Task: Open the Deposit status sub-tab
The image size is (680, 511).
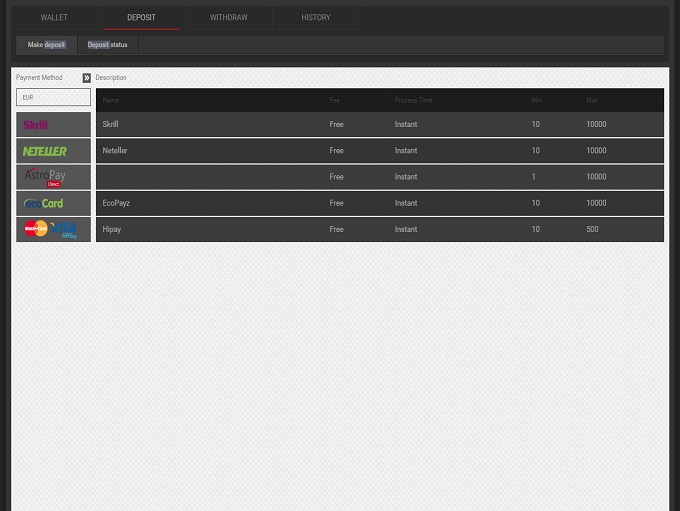Action: coord(107,45)
